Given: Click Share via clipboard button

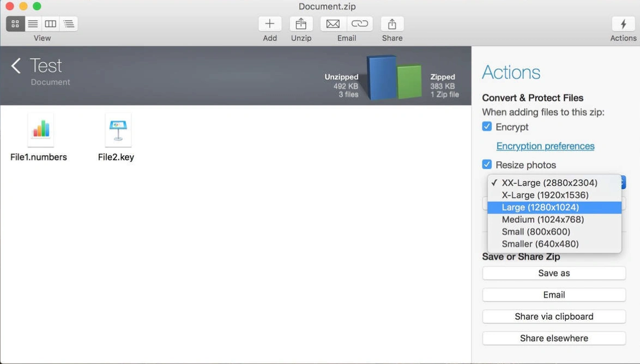Looking at the screenshot, I should coord(554,316).
